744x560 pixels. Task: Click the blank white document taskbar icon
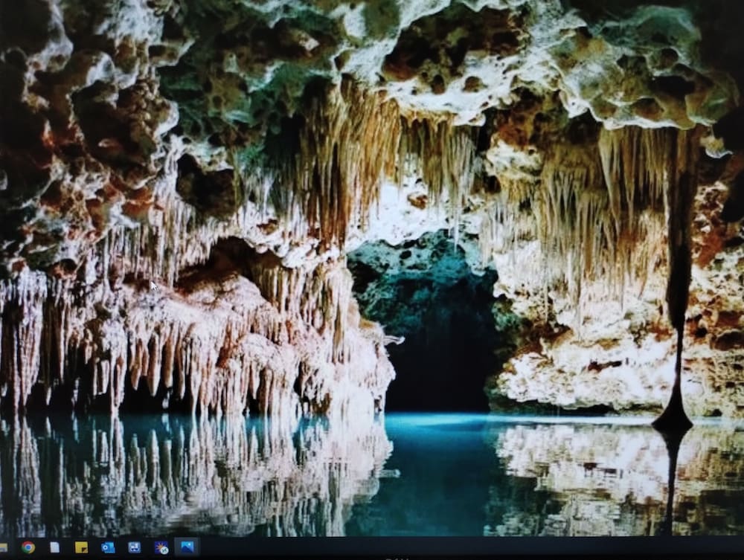click(x=54, y=547)
